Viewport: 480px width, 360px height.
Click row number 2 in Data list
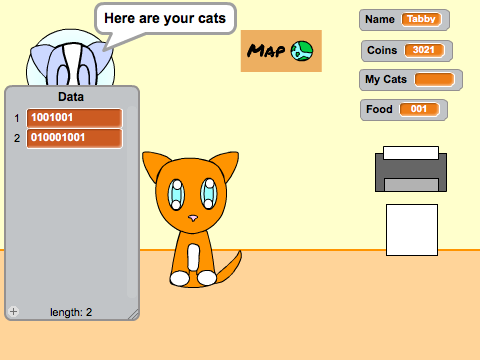pos(17,138)
